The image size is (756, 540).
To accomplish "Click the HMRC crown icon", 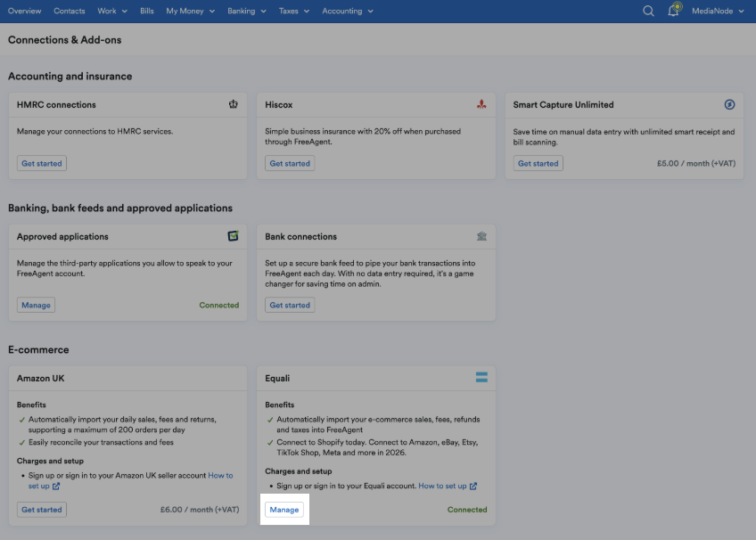I will 234,104.
